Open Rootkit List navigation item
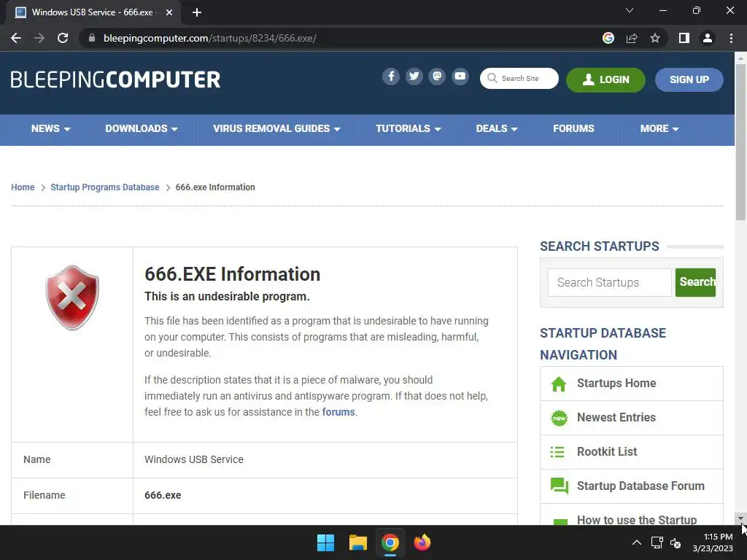The image size is (747, 560). click(x=631, y=452)
